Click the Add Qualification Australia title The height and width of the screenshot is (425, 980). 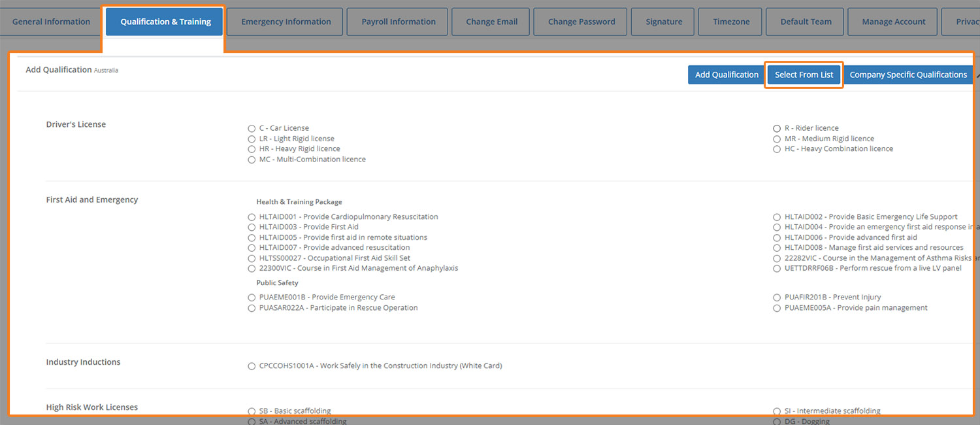pyautogui.click(x=72, y=69)
